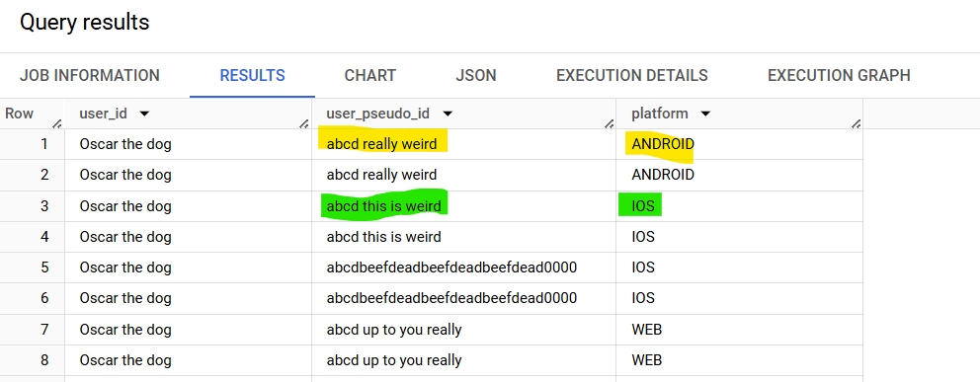Click the green highlighted 'abcd this is weird' cell
This screenshot has height=382, width=980.
pyautogui.click(x=463, y=206)
